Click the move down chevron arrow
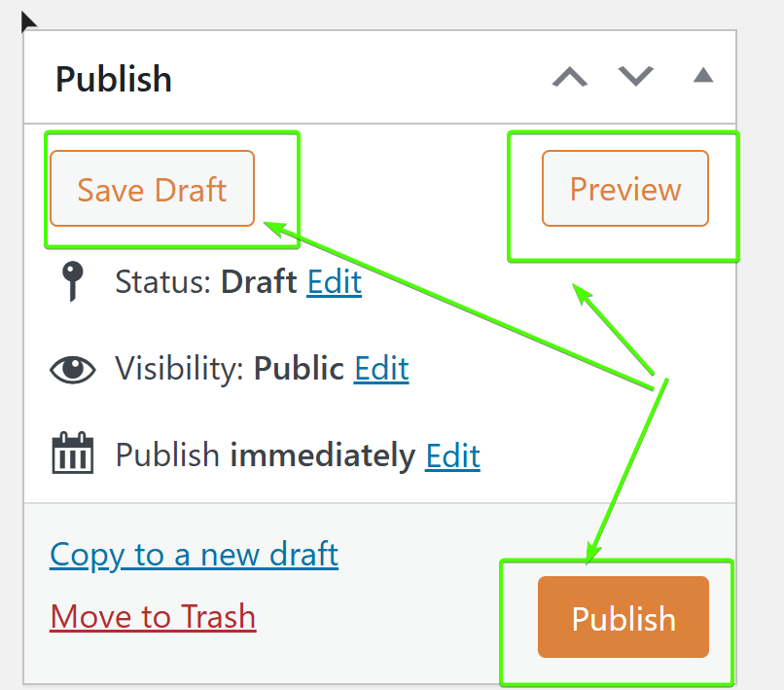 click(x=636, y=77)
